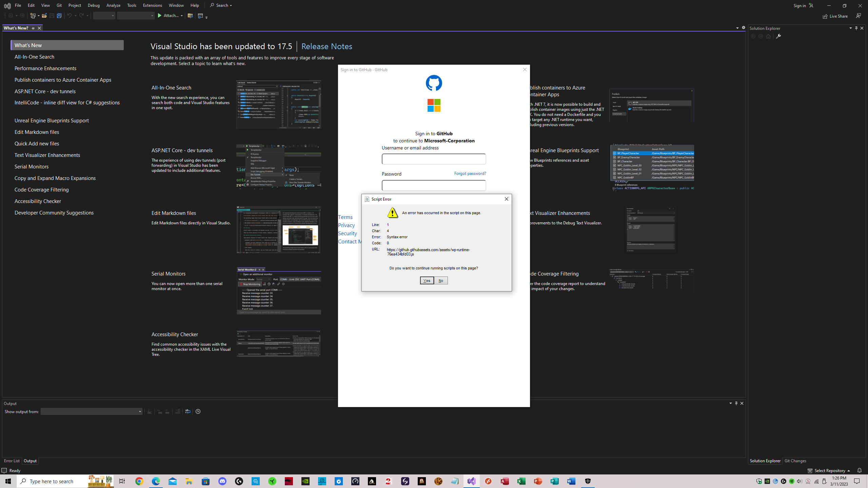868x488 pixels.
Task: Click the Visual Studio logo icon
Action: [x=7, y=6]
